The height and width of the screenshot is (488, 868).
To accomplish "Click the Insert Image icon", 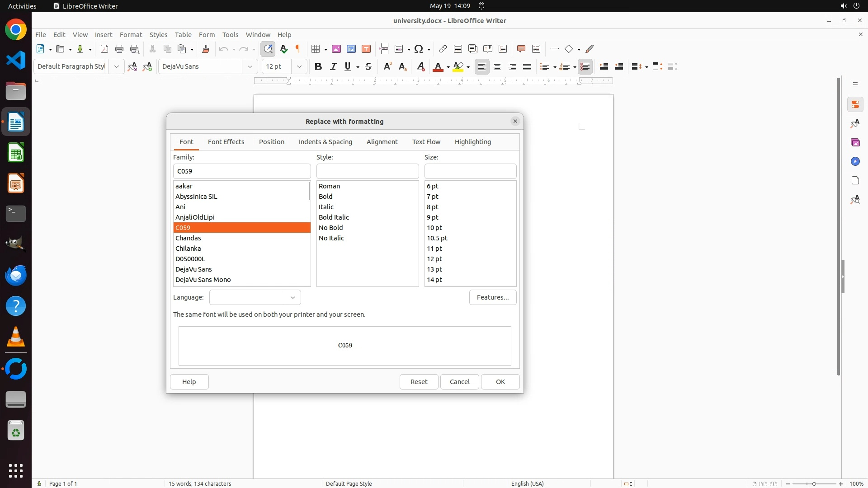I will point(336,49).
